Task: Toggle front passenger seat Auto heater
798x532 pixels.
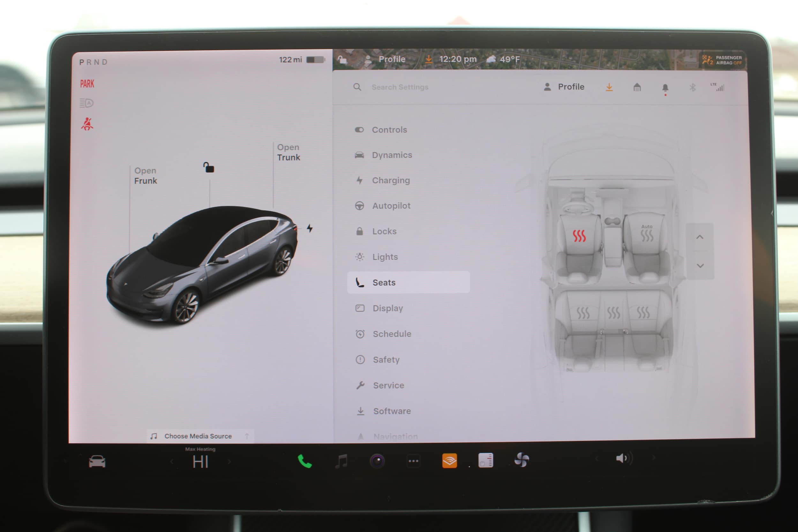Action: (647, 234)
